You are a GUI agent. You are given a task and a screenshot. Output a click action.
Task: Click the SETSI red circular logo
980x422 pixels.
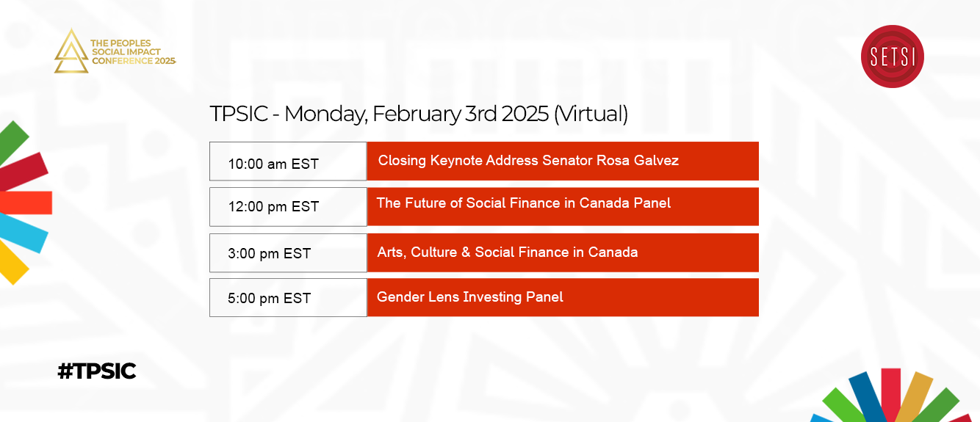pyautogui.click(x=892, y=56)
